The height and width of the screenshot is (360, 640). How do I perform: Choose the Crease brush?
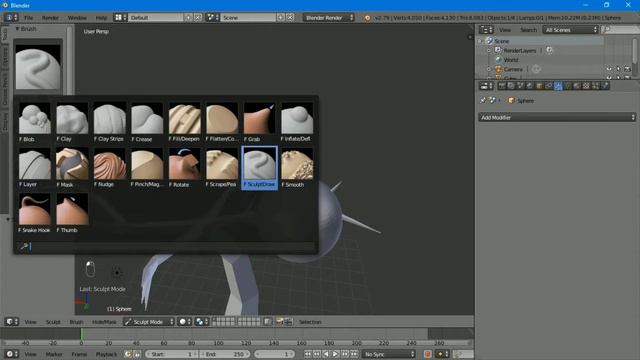(147, 122)
